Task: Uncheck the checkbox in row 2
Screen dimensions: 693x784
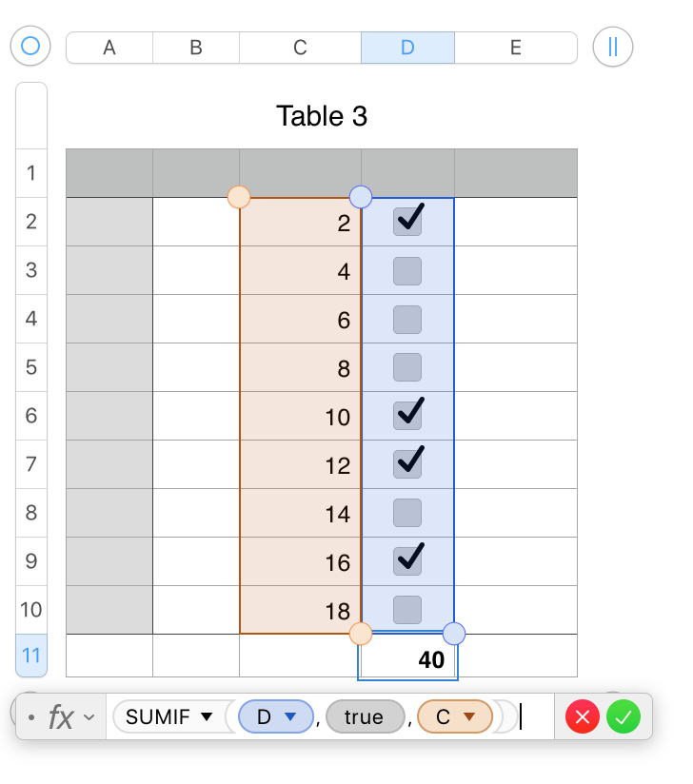Action: pos(407,222)
